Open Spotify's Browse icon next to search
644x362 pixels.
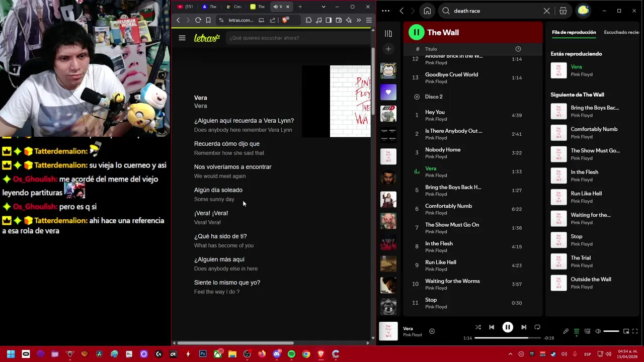pyautogui.click(x=563, y=11)
